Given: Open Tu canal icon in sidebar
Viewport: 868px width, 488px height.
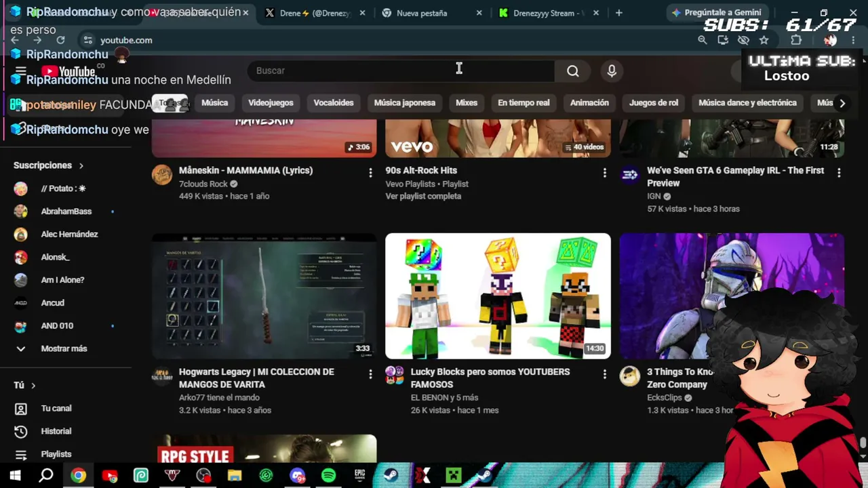Looking at the screenshot, I should [21, 409].
